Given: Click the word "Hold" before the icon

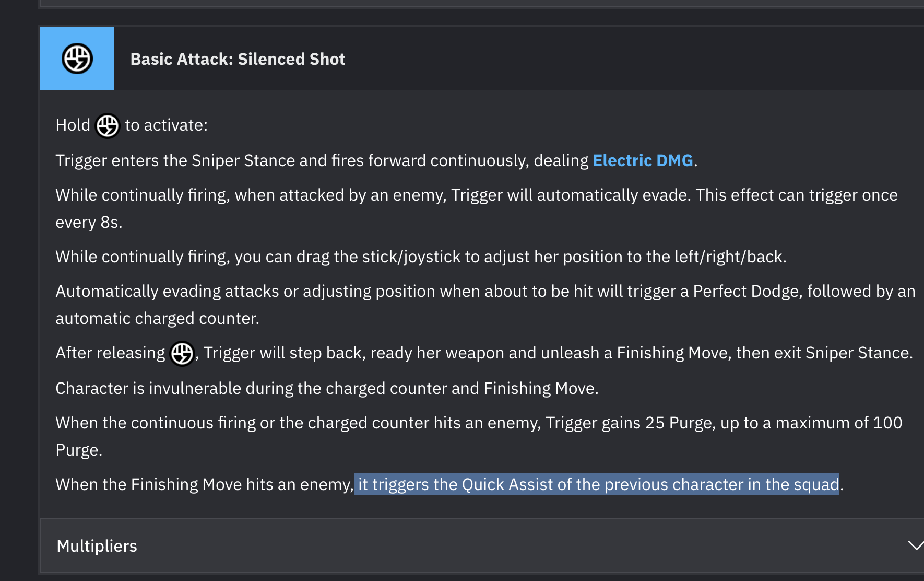Looking at the screenshot, I should pos(73,125).
